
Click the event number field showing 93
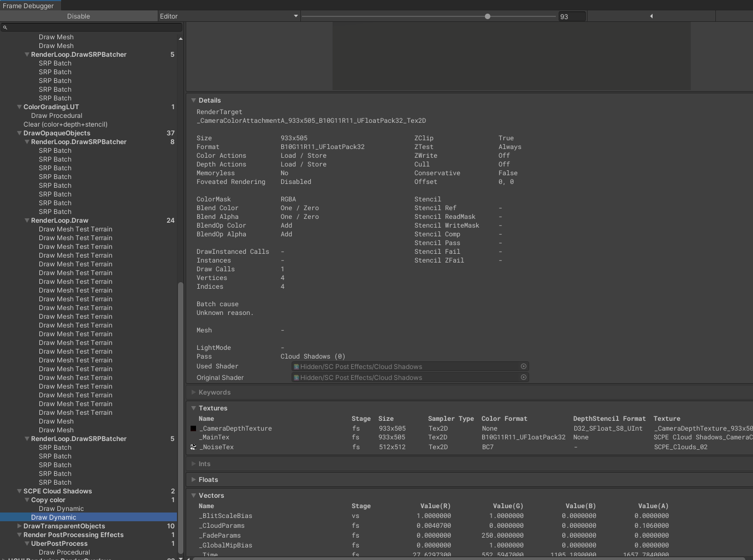571,16
